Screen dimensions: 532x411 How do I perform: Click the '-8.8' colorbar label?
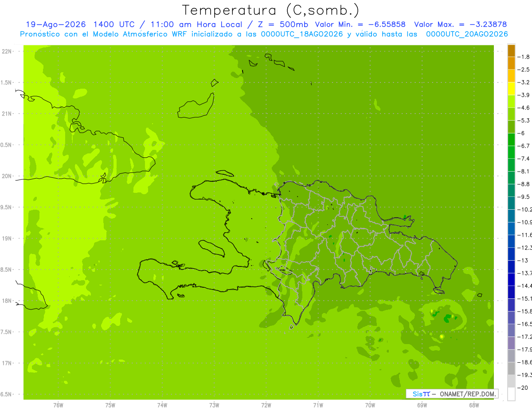tap(524, 184)
